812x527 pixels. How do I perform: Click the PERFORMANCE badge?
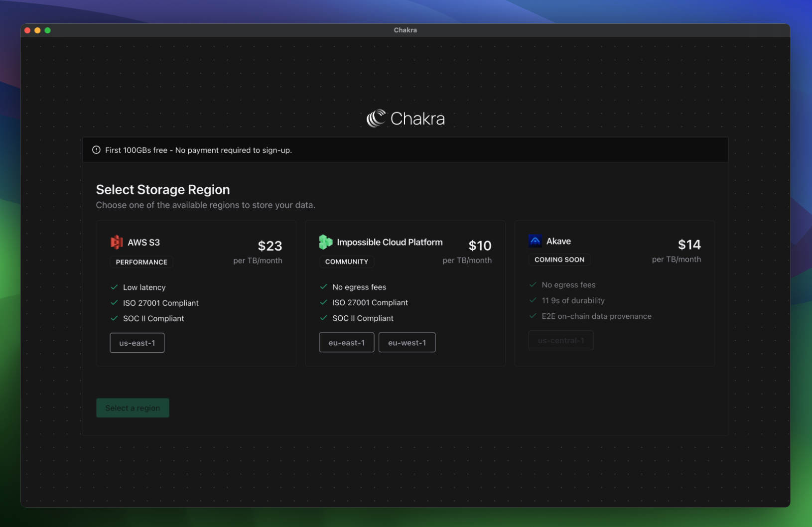(x=141, y=262)
